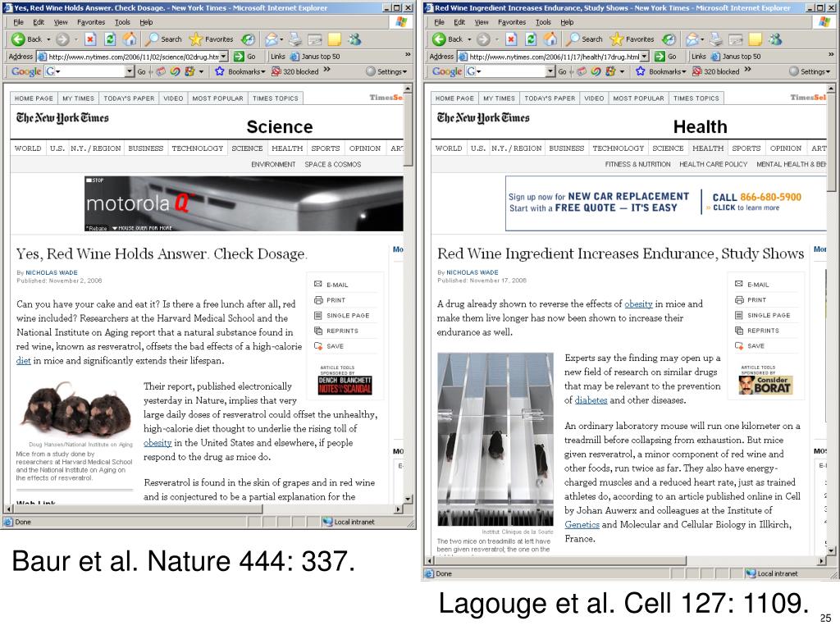Refresh the page in left window
The width and height of the screenshot is (840, 630).
tap(110, 39)
